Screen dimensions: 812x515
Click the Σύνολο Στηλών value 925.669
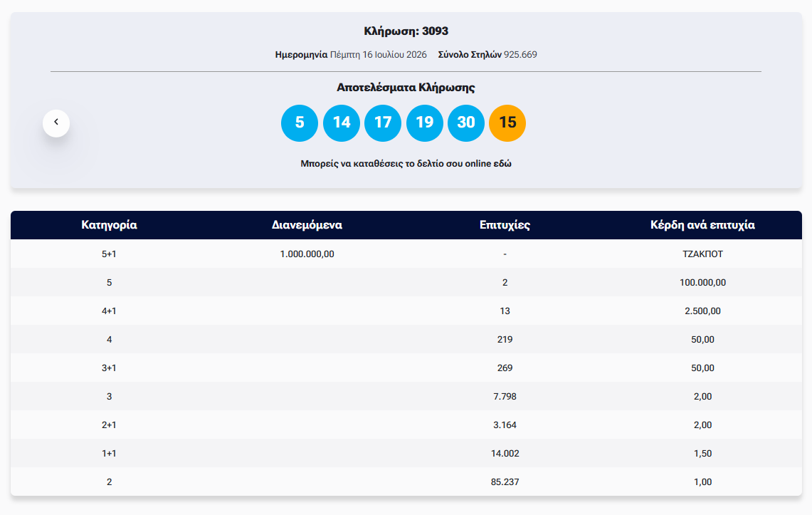pyautogui.click(x=520, y=54)
